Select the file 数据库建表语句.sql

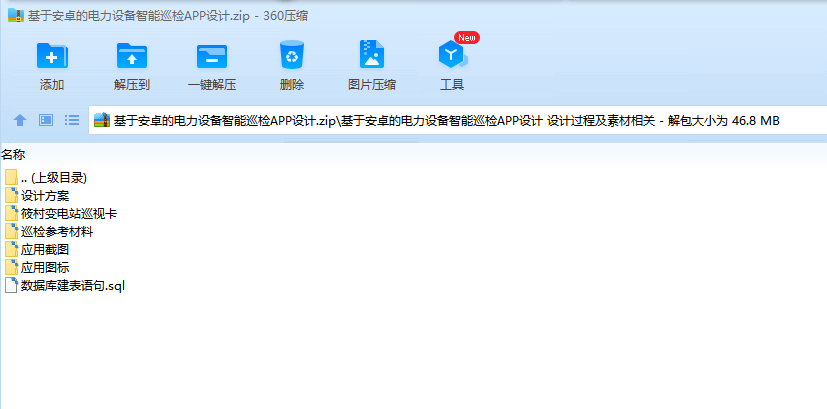click(x=65, y=286)
